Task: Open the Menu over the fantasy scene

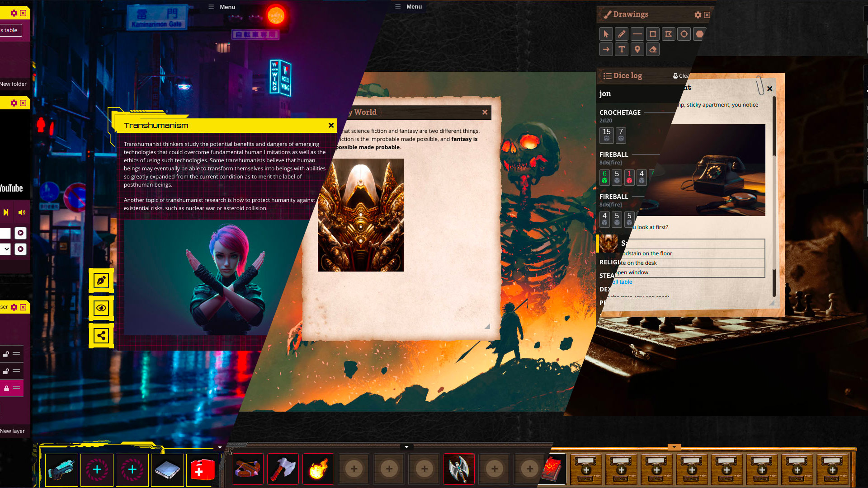Action: pos(409,7)
